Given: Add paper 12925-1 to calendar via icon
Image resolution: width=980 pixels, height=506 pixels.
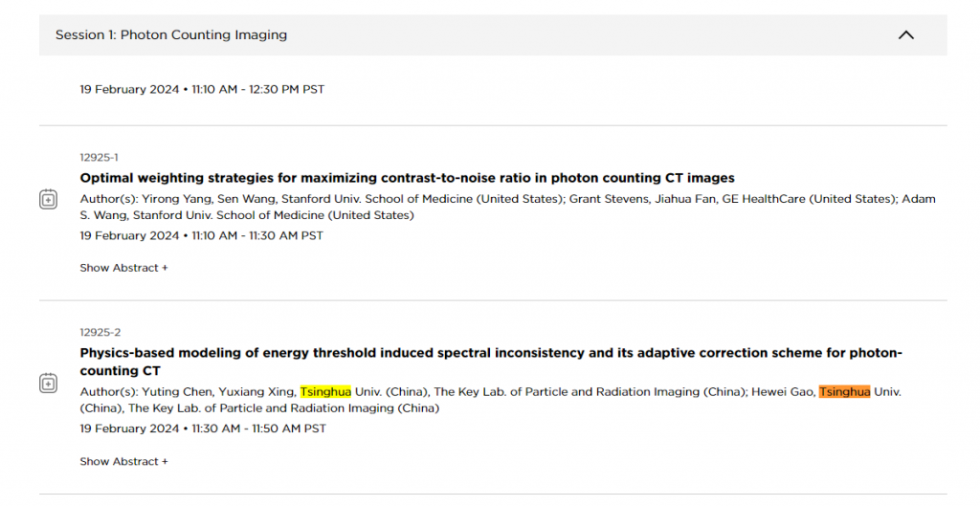Looking at the screenshot, I should point(48,199).
